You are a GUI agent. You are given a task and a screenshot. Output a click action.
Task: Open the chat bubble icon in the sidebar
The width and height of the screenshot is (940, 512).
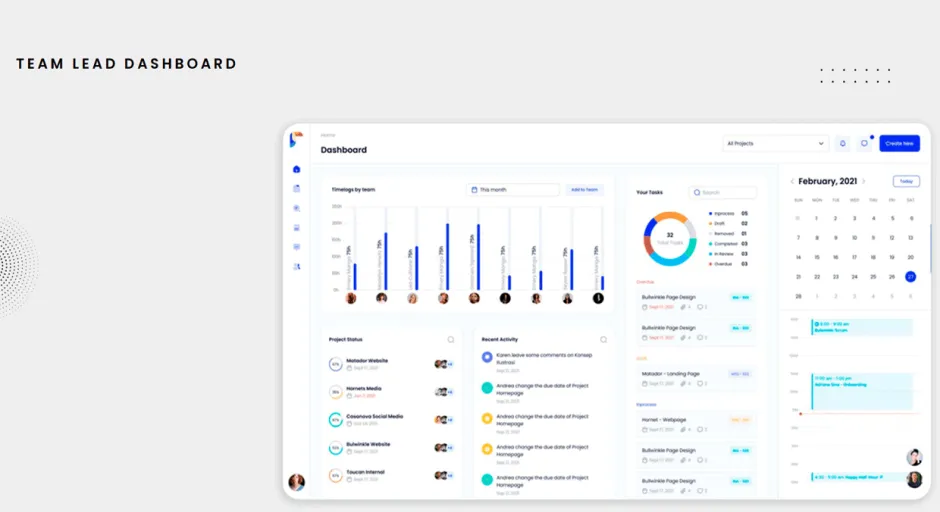click(296, 247)
